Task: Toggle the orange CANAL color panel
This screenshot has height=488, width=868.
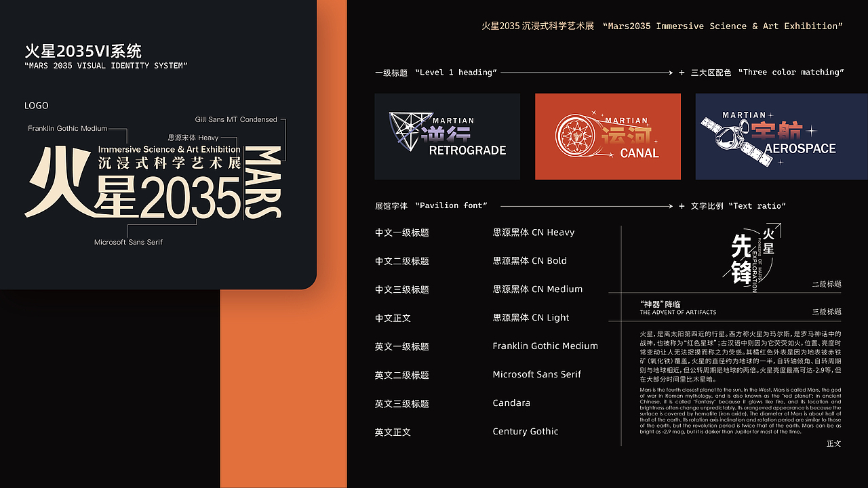Action: tap(608, 136)
